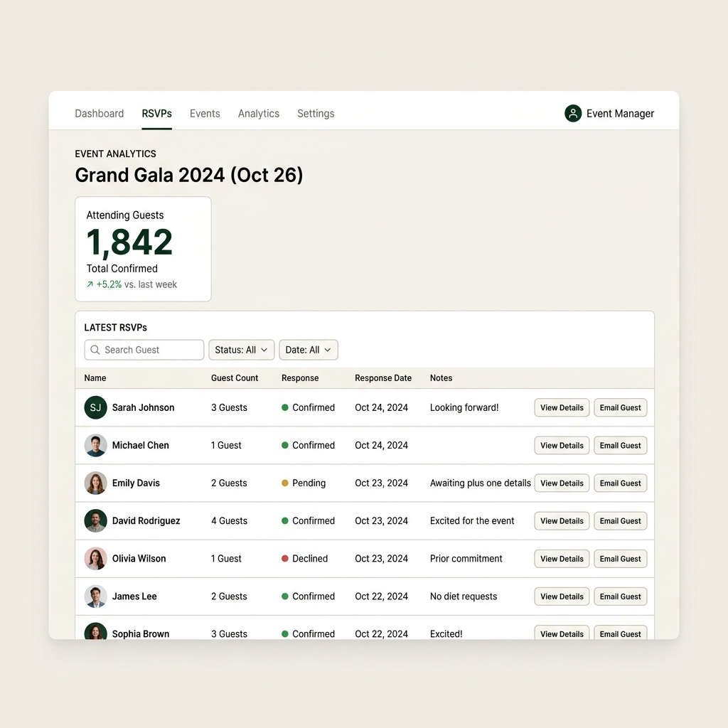The image size is (728, 728).
Task: Click View Details for Olivia Wilson
Action: (x=561, y=559)
